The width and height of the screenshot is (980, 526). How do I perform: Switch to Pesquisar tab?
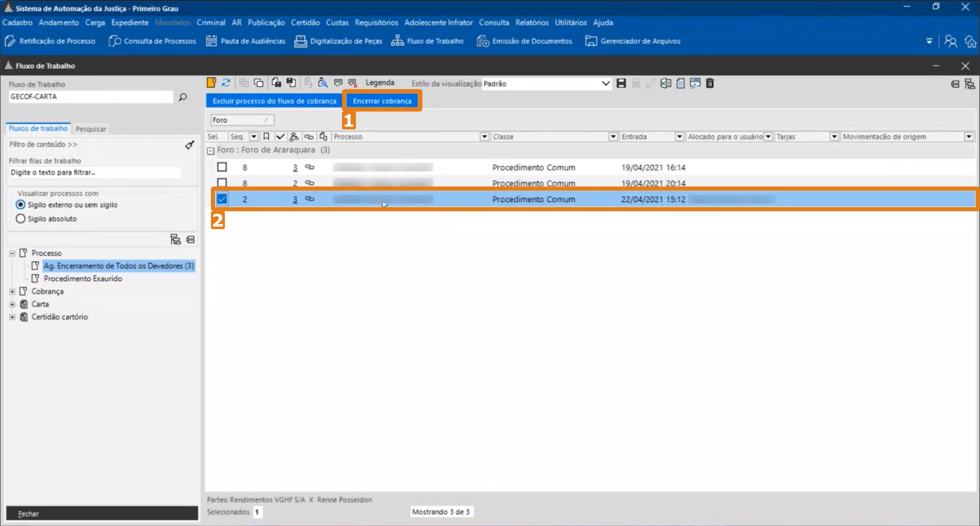click(x=91, y=129)
